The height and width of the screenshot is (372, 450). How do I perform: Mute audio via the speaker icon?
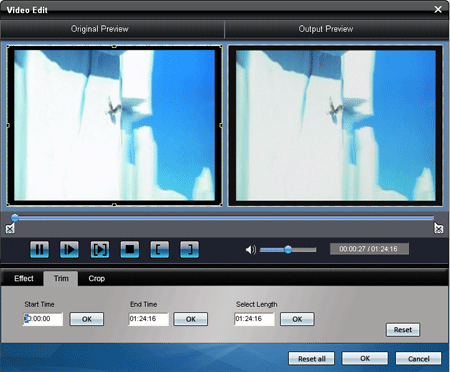[x=251, y=249]
